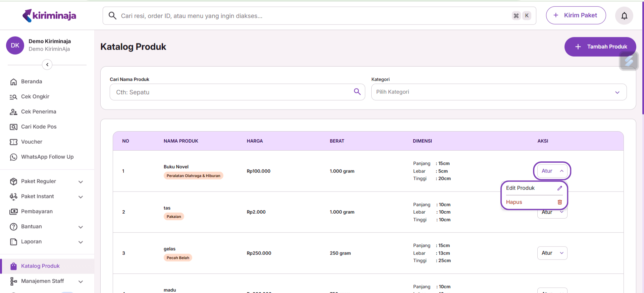Click the notification bell icon
Viewport: 644px width, 293px height.
point(624,16)
